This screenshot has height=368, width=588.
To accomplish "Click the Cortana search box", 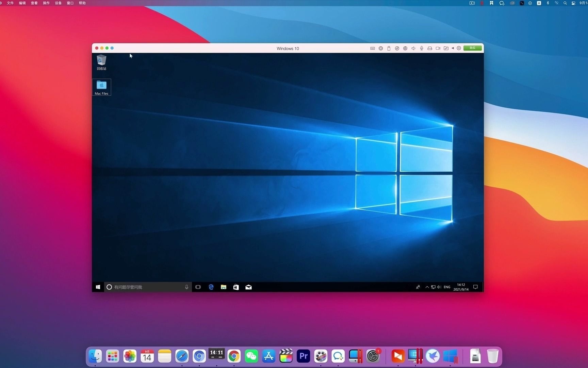I will (x=148, y=287).
